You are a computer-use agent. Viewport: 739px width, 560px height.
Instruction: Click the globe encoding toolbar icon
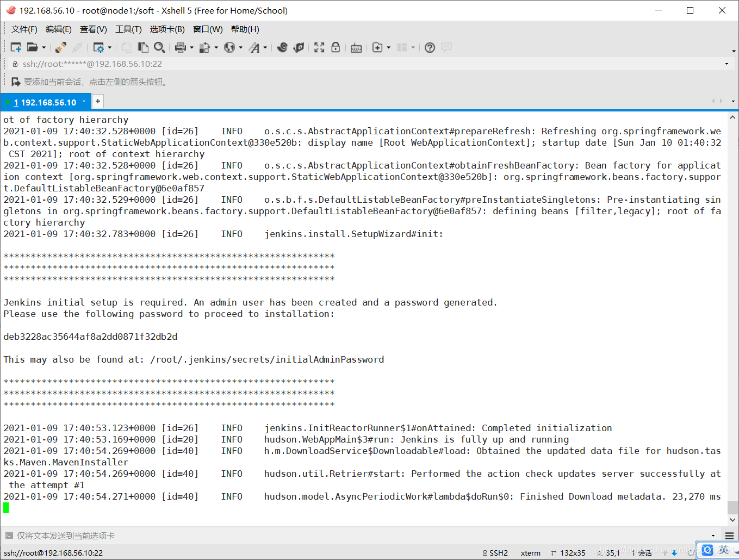tap(229, 48)
